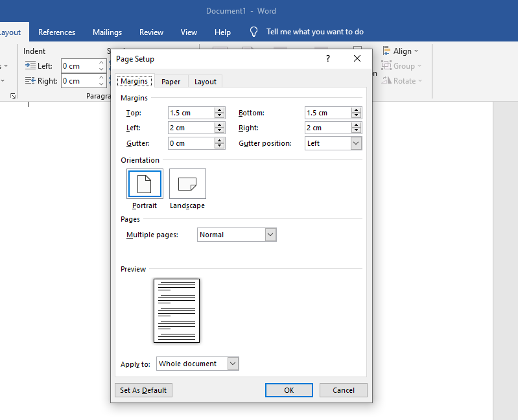Click the OK button
The image size is (518, 420).
[289, 390]
